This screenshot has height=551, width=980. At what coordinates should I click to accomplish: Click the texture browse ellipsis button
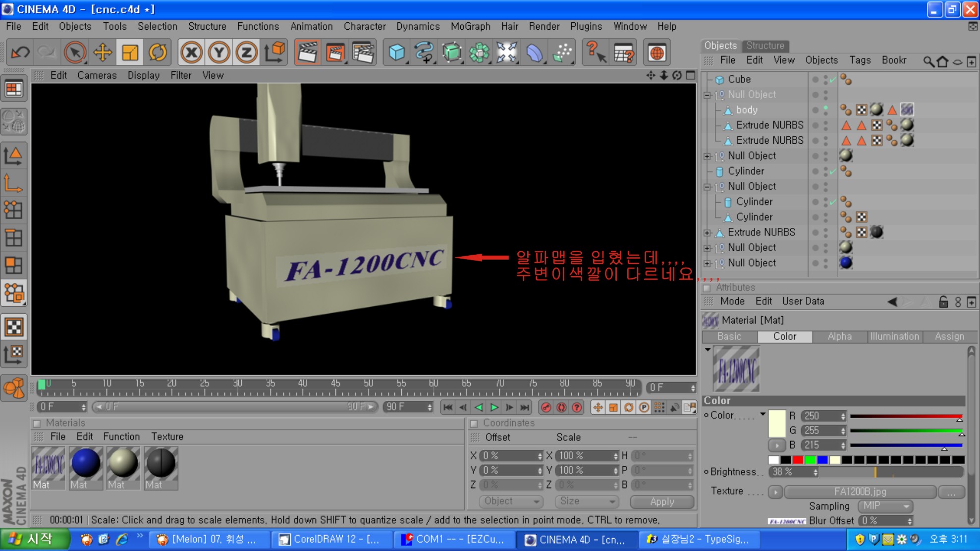(951, 492)
